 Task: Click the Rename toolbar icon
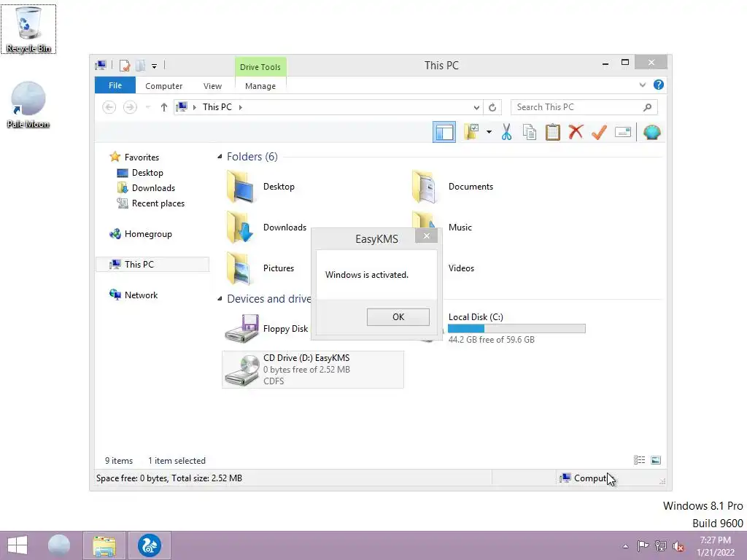tap(623, 132)
